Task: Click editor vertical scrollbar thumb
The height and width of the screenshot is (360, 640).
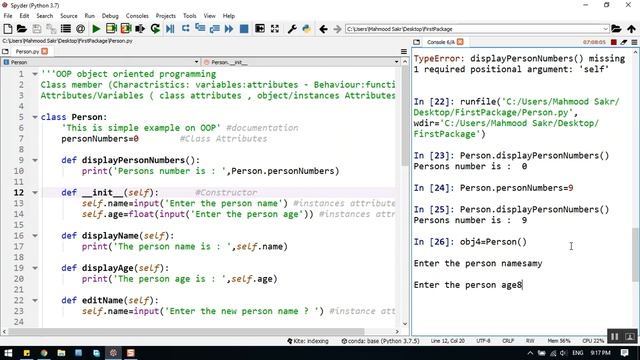Action: point(404,116)
